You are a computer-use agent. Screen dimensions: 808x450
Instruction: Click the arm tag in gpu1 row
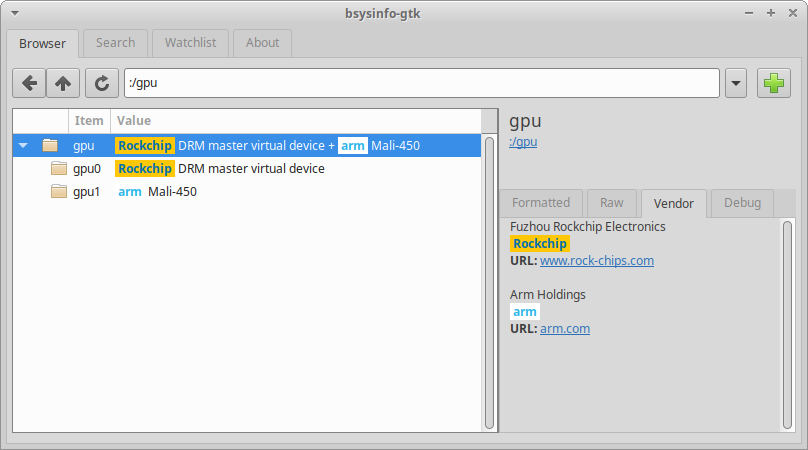[130, 192]
